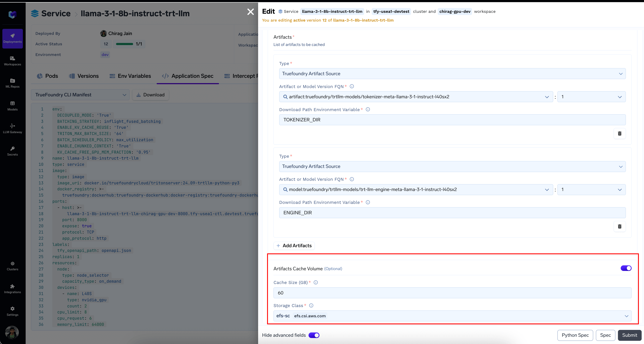Click info icon beside Cache Size
The height and width of the screenshot is (344, 644).
tap(316, 282)
